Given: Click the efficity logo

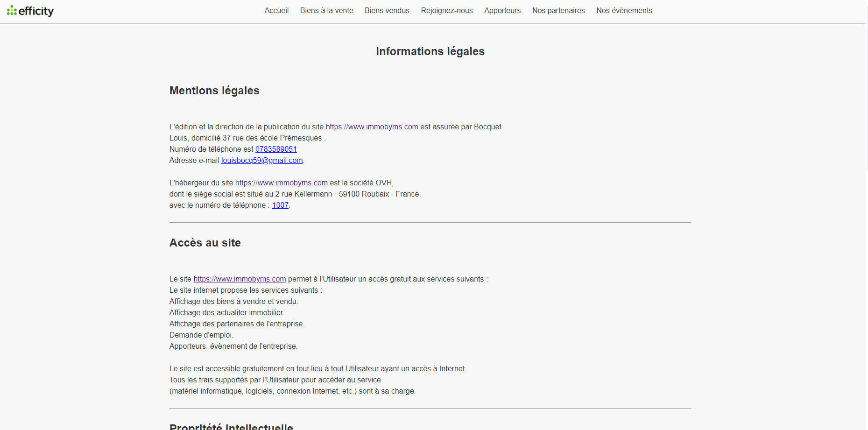Looking at the screenshot, I should (30, 11).
